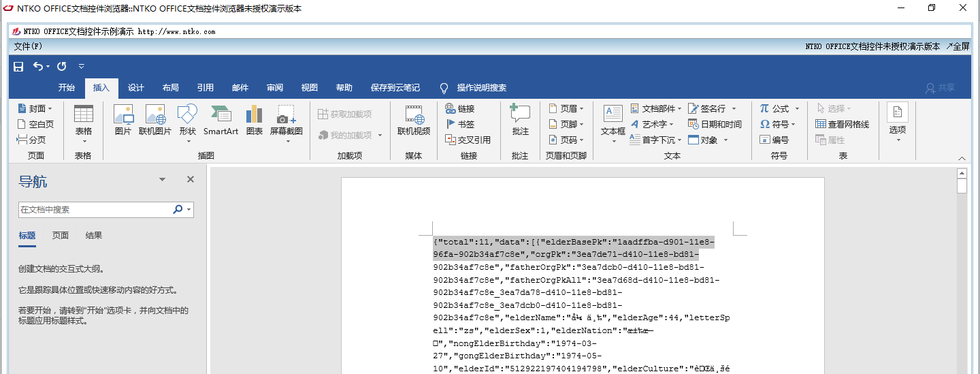Image resolution: width=980 pixels, height=374 pixels.
Task: Close the 导航 navigation pane
Action: pyautogui.click(x=191, y=179)
